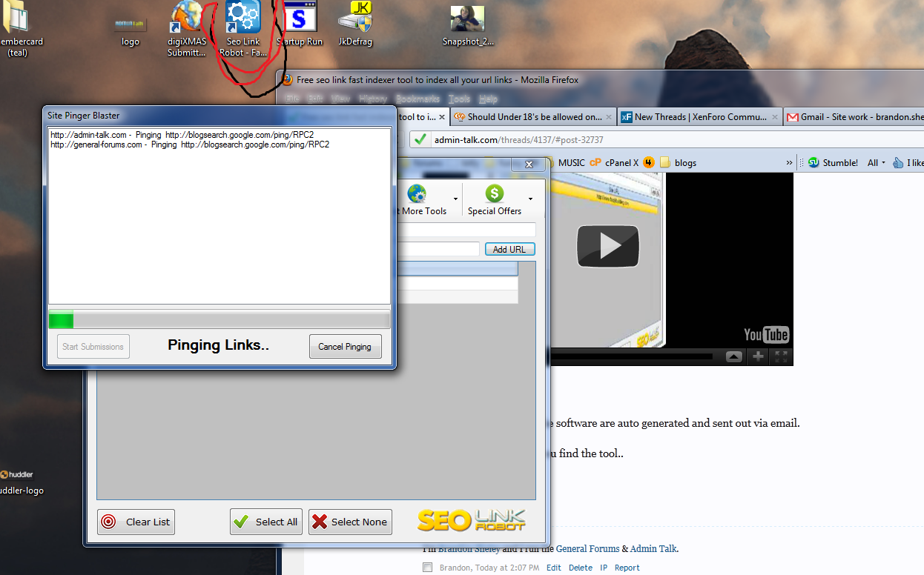Image resolution: width=924 pixels, height=575 pixels.
Task: Click the Edit link under the post
Action: (553, 568)
